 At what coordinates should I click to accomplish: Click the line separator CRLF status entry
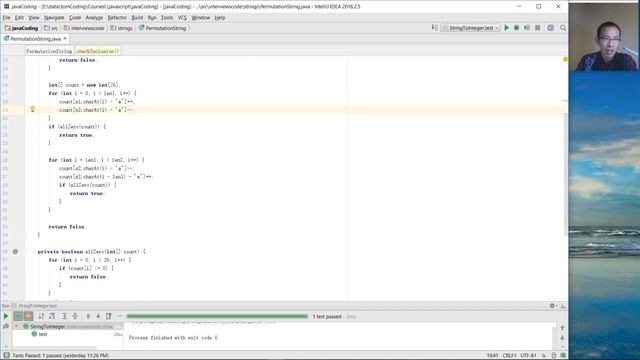pos(509,356)
